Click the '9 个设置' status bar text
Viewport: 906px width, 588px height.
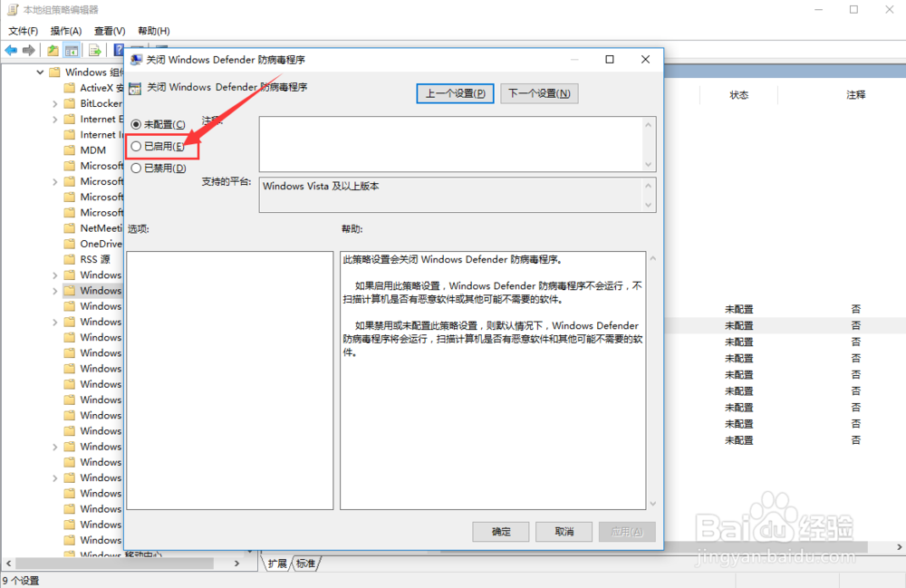coord(21,581)
